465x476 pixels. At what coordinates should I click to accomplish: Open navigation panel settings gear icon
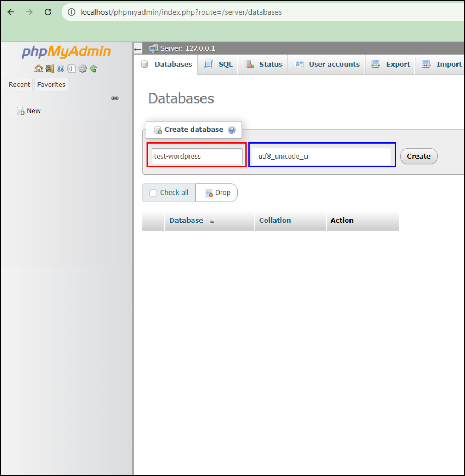(x=82, y=69)
